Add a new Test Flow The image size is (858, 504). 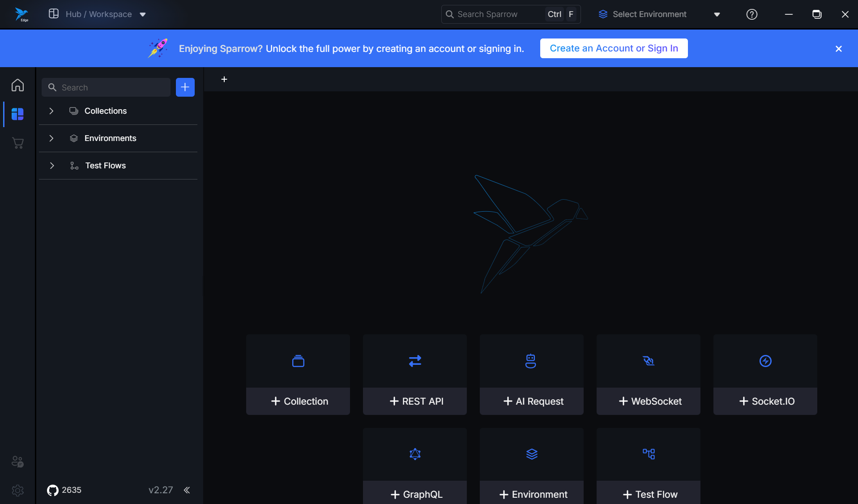coord(649,493)
